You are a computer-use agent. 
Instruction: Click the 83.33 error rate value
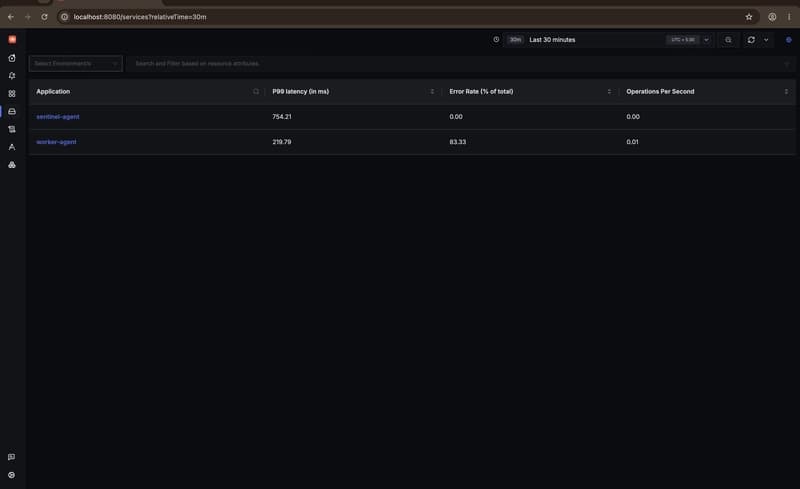point(458,142)
